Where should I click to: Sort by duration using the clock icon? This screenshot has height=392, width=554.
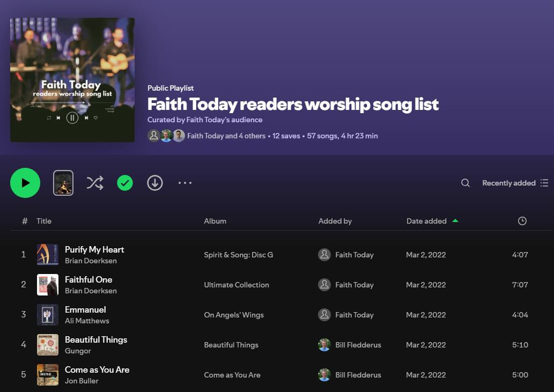coord(522,221)
